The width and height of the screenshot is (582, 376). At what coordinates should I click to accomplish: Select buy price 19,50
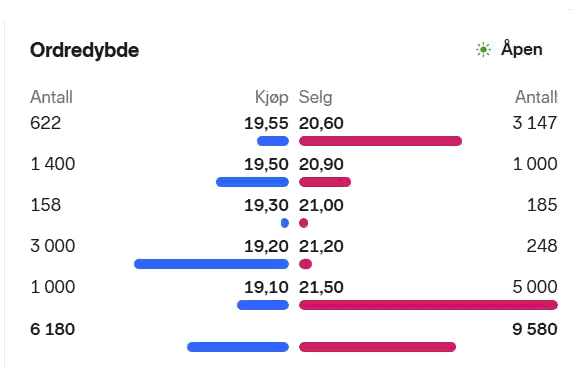[x=266, y=164]
